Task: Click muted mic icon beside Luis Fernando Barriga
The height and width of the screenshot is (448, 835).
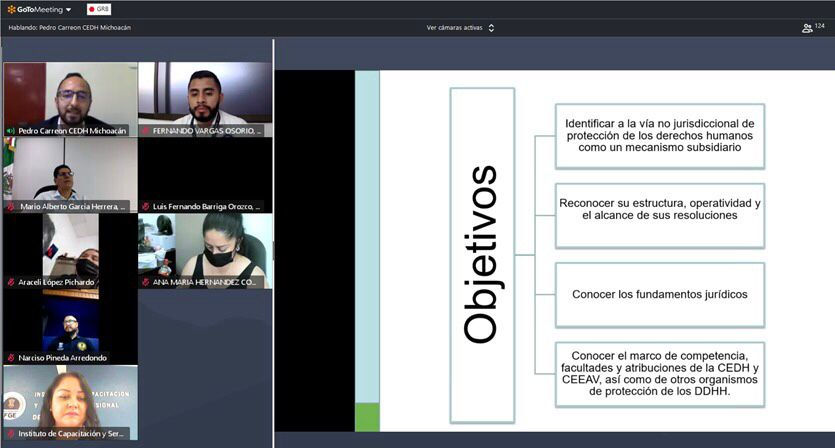Action: pos(145,206)
